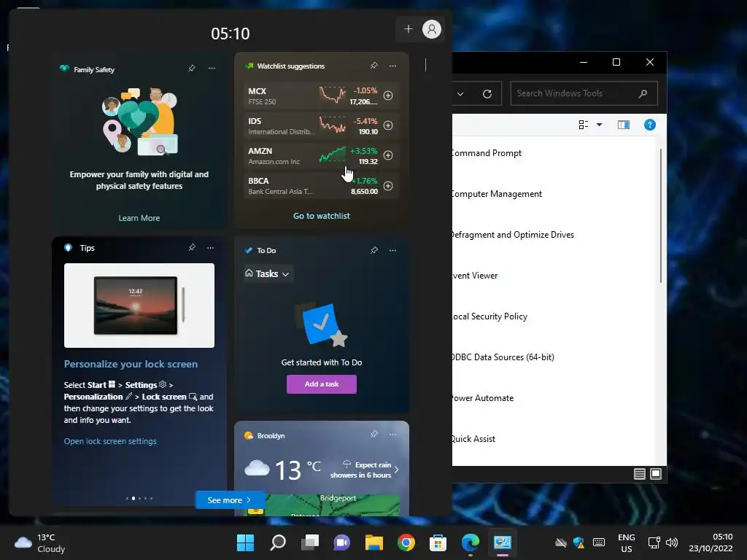Open To Do widget more options
The image size is (747, 560).
pos(392,250)
